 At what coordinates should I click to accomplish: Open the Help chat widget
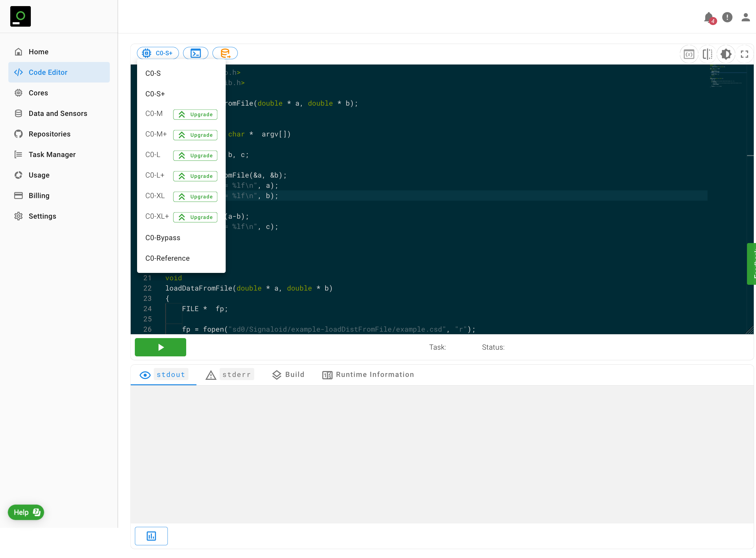[26, 512]
